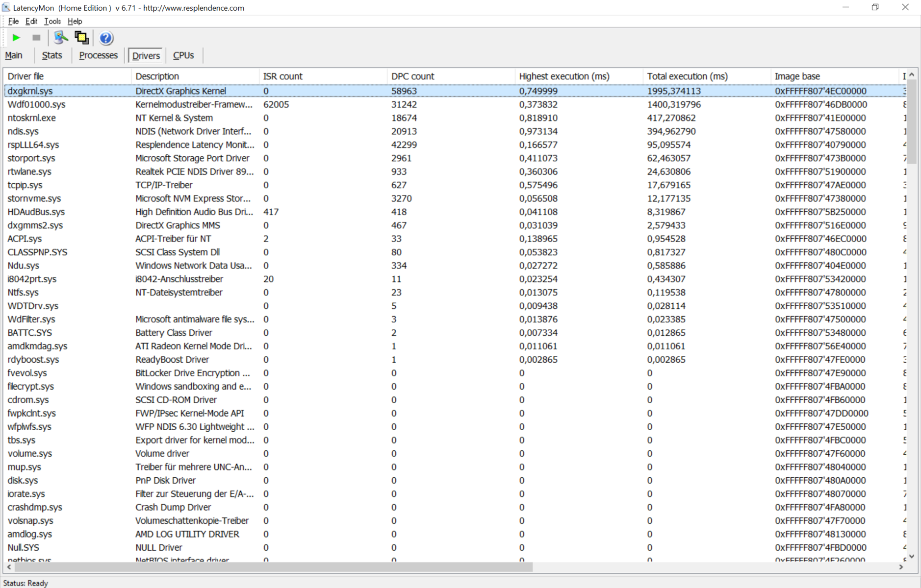Viewport: 921px width, 588px height.
Task: Select the ACPI.sys driver row
Action: tap(455, 239)
